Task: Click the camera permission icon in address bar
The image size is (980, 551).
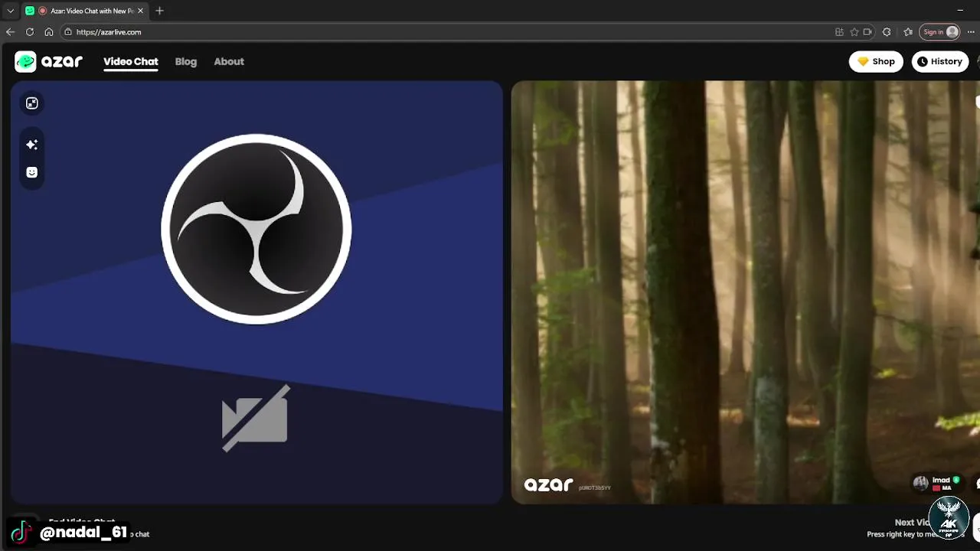Action: [867, 32]
